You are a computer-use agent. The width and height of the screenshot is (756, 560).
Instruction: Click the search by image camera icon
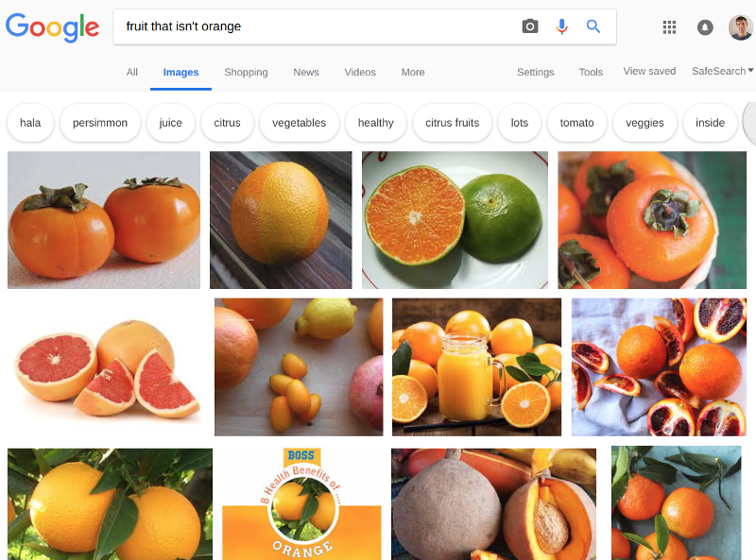point(530,26)
